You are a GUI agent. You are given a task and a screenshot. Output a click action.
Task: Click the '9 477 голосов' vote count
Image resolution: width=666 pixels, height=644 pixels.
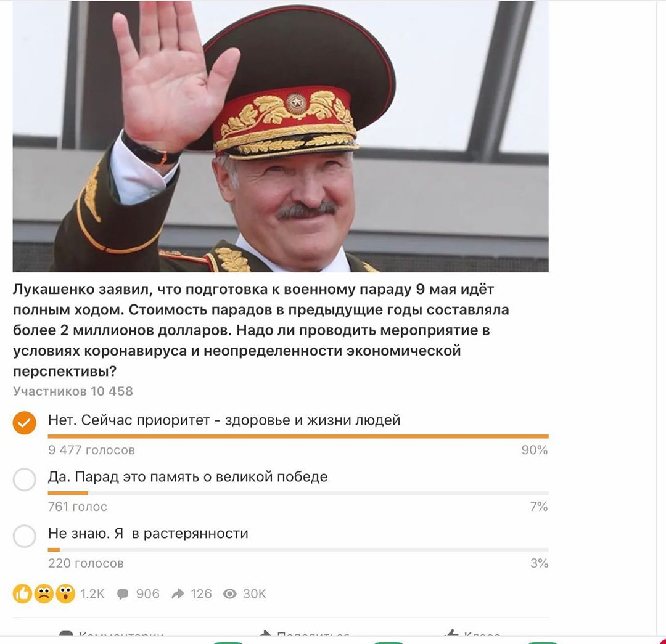(91, 450)
